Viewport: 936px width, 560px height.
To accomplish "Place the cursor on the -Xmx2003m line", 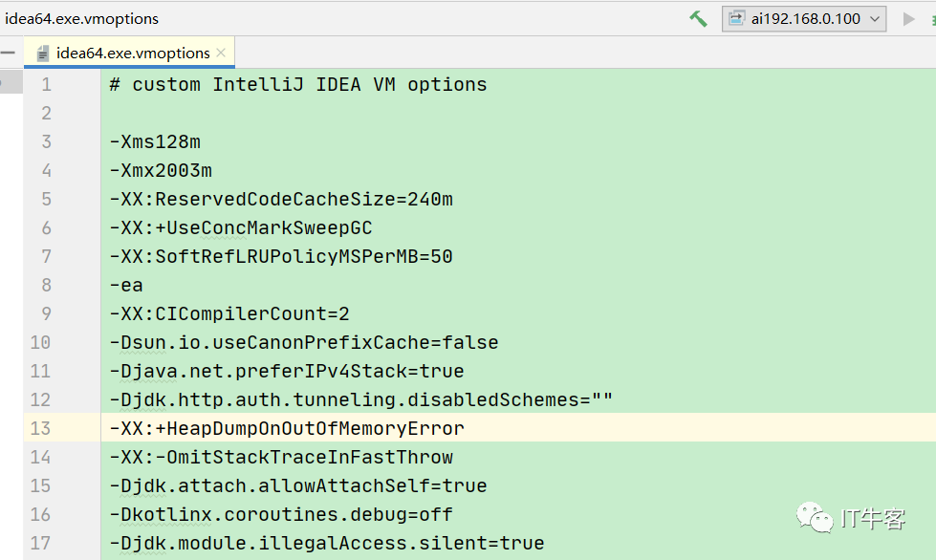I will pos(161,170).
